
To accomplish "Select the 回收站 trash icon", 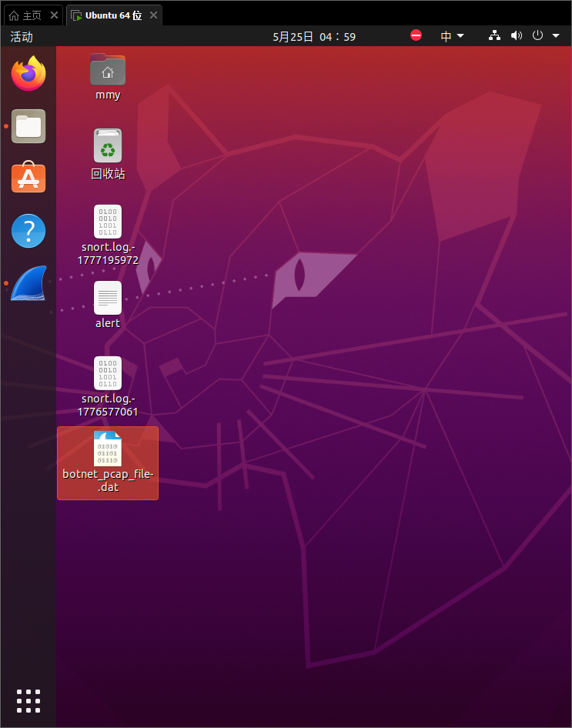I will [108, 145].
